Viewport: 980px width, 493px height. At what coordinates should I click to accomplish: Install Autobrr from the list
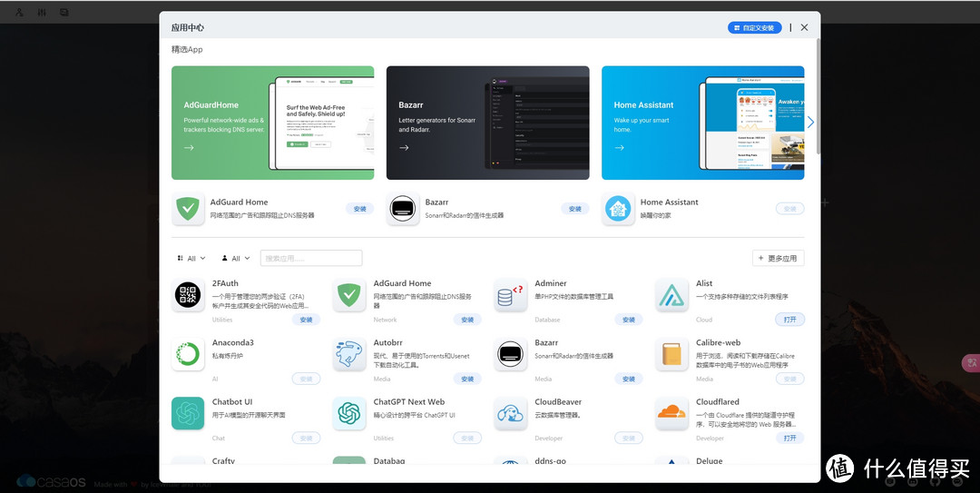click(467, 379)
